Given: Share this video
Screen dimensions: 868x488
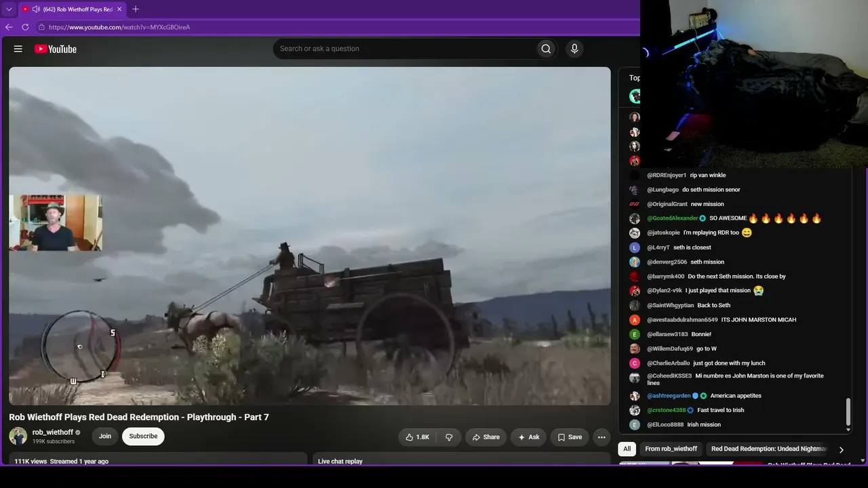Looking at the screenshot, I should point(486,437).
